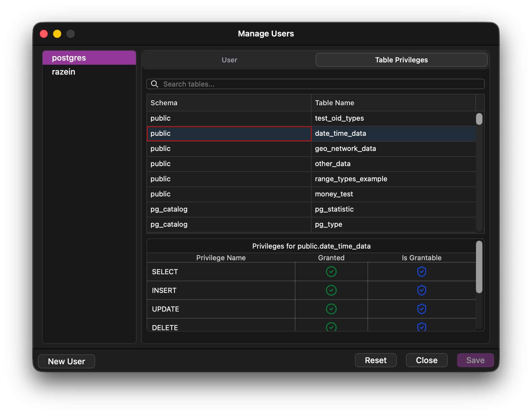Click the New User button
The image size is (532, 415).
pyautogui.click(x=66, y=361)
